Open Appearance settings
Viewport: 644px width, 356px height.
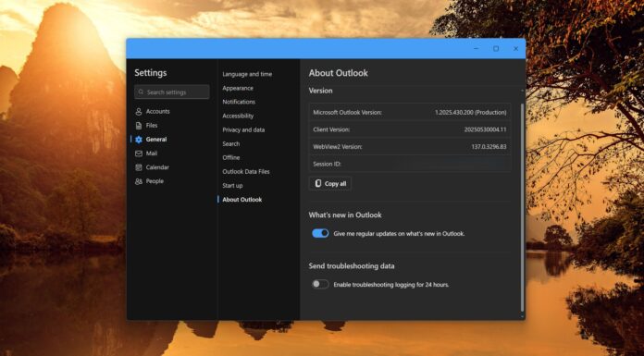point(238,88)
